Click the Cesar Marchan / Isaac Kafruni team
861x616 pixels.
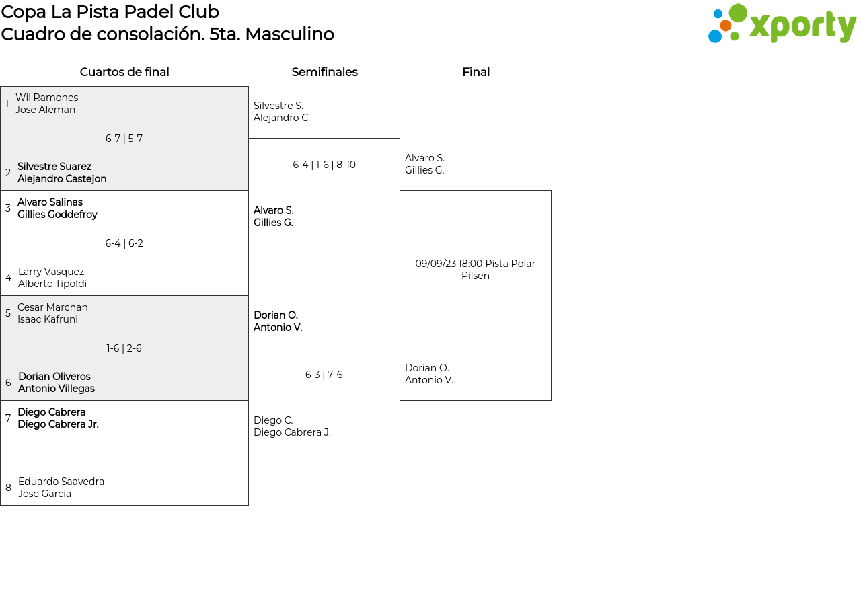coord(52,313)
